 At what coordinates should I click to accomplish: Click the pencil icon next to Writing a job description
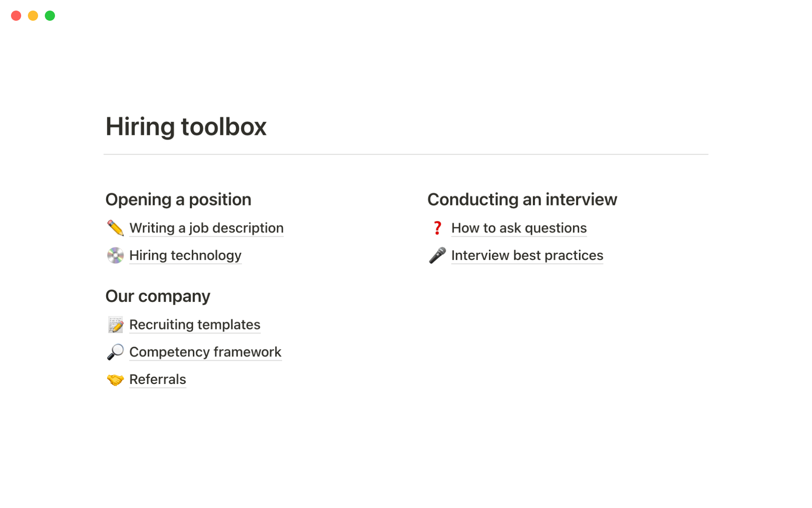click(x=115, y=228)
